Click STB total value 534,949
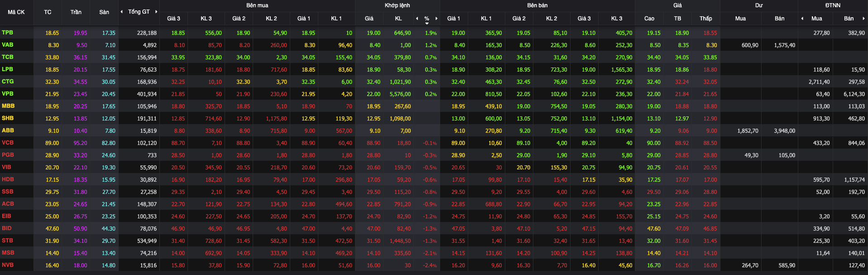 [x=147, y=241]
